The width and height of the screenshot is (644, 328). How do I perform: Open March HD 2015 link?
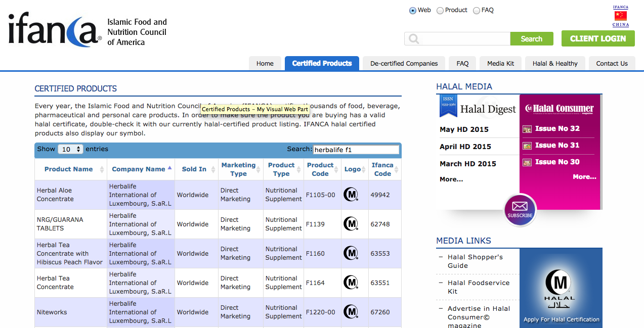tap(468, 164)
